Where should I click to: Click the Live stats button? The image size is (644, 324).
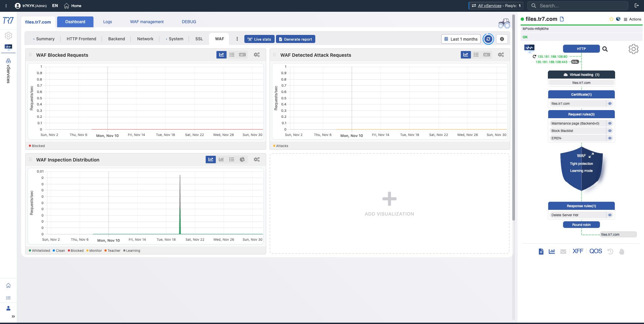[259, 39]
